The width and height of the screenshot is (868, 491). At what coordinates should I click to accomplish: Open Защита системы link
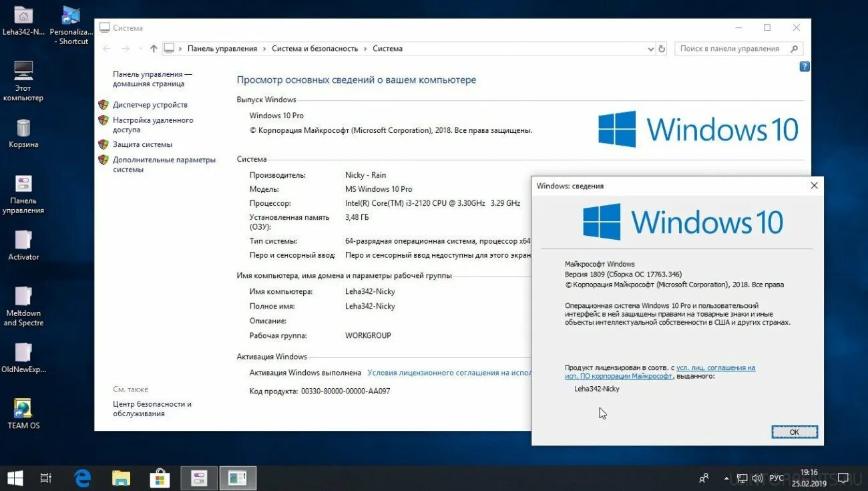click(x=142, y=144)
